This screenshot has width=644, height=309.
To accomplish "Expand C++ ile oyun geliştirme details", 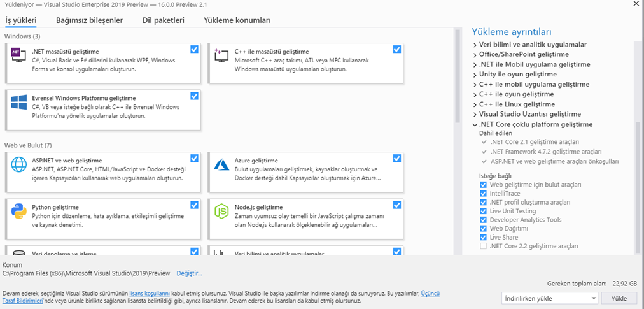I will pyautogui.click(x=475, y=94).
